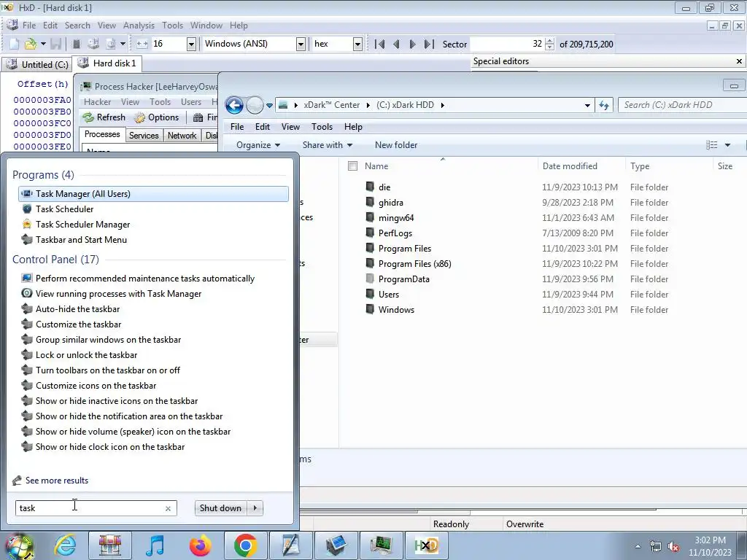Open bytes-per-row dropdown showing 16

[x=191, y=44]
